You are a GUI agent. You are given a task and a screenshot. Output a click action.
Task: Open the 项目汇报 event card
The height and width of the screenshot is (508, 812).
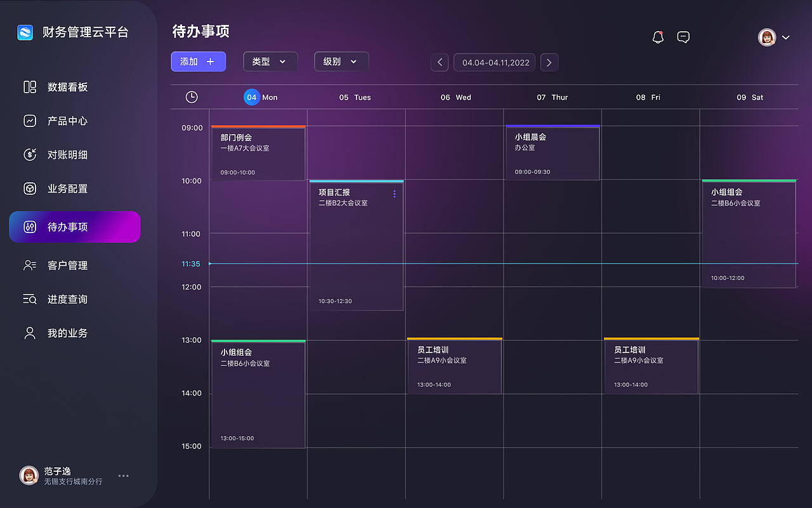(x=357, y=246)
